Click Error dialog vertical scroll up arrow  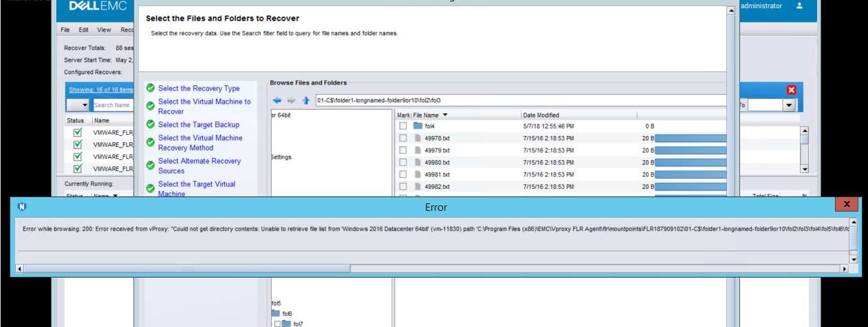(x=854, y=222)
